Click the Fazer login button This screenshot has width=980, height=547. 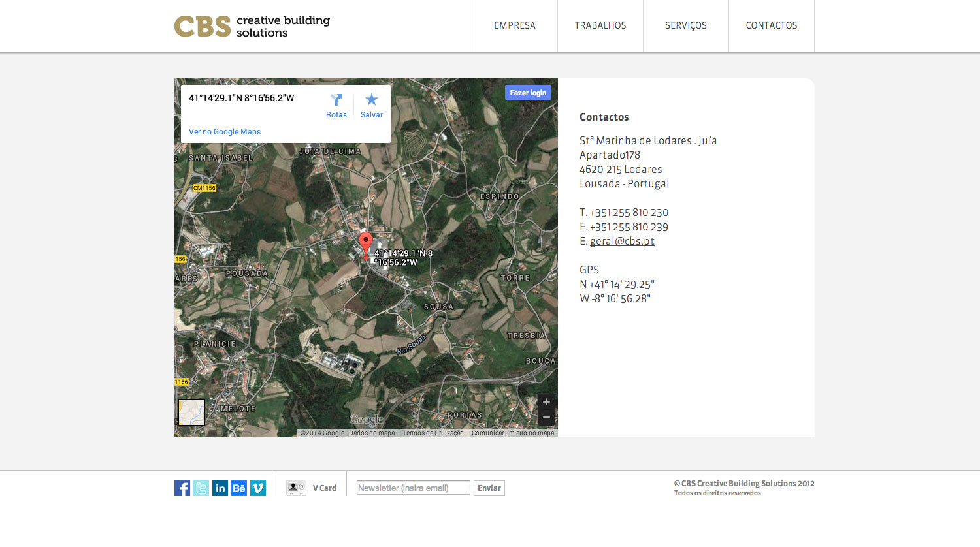pyautogui.click(x=528, y=92)
